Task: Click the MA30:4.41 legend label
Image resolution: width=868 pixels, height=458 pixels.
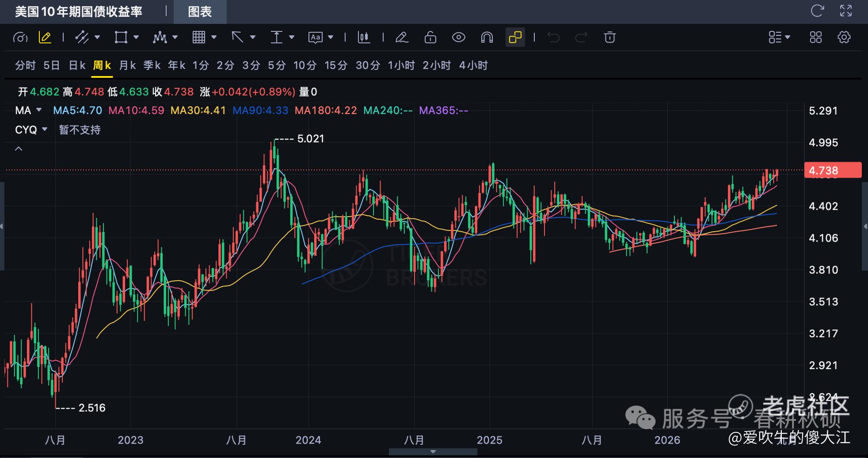Action: click(198, 110)
